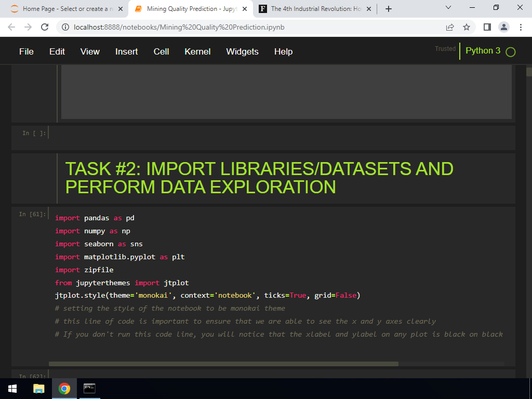The width and height of the screenshot is (532, 399).
Task: Open File Explorer from the taskbar
Action: click(x=38, y=389)
